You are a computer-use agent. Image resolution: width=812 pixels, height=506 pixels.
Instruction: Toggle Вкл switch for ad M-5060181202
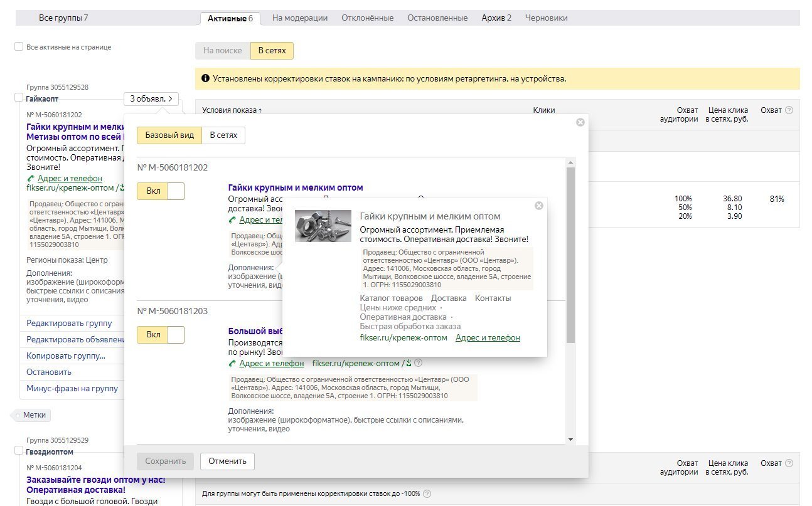click(161, 191)
